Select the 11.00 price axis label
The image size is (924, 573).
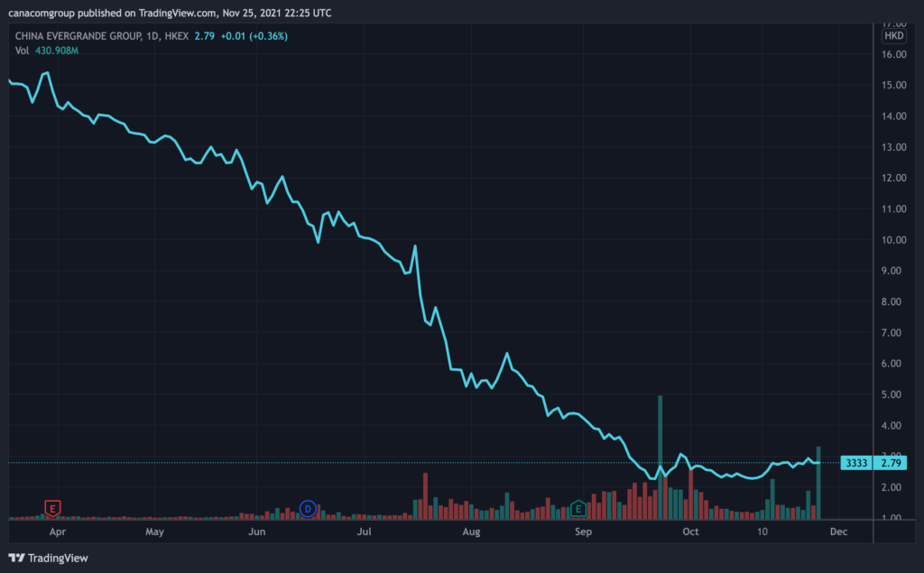pyautogui.click(x=894, y=208)
